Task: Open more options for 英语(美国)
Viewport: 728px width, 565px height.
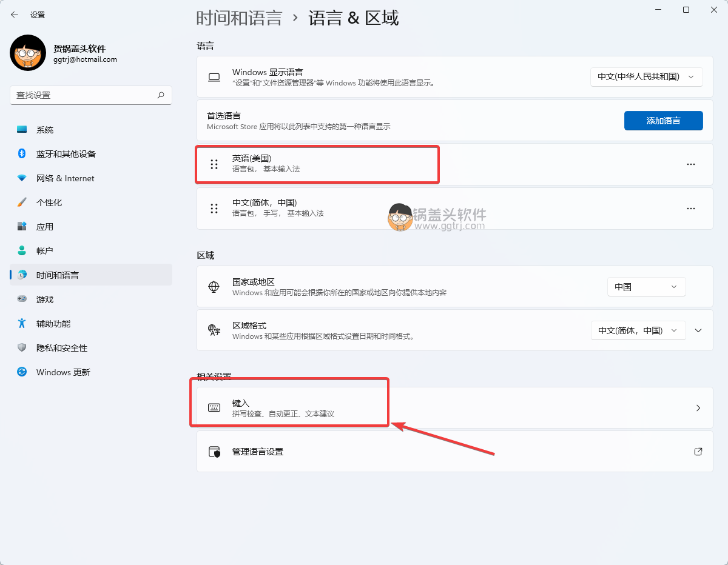Action: coord(691,164)
